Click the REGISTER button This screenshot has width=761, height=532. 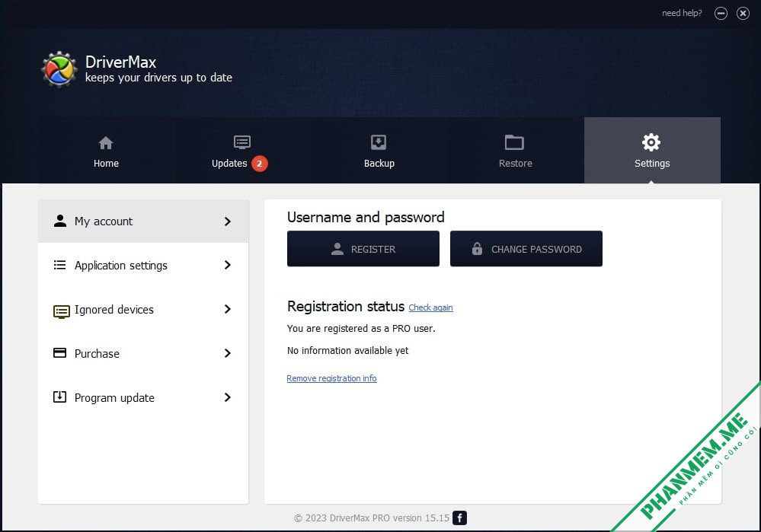click(x=363, y=249)
